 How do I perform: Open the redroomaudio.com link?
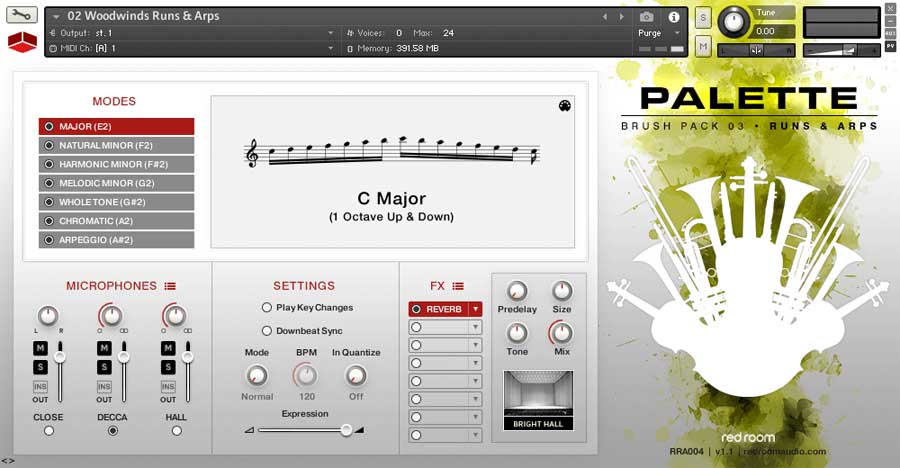pyautogui.click(x=785, y=451)
